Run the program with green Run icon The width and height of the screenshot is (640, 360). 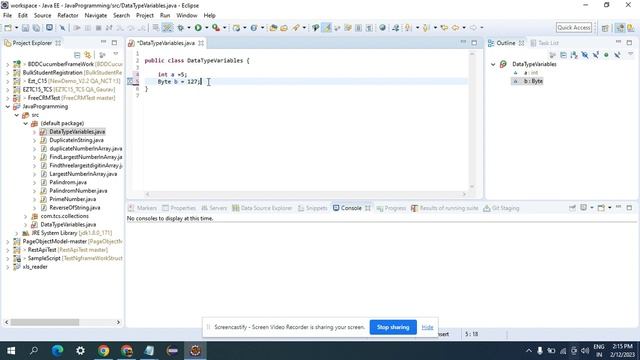coord(198,28)
